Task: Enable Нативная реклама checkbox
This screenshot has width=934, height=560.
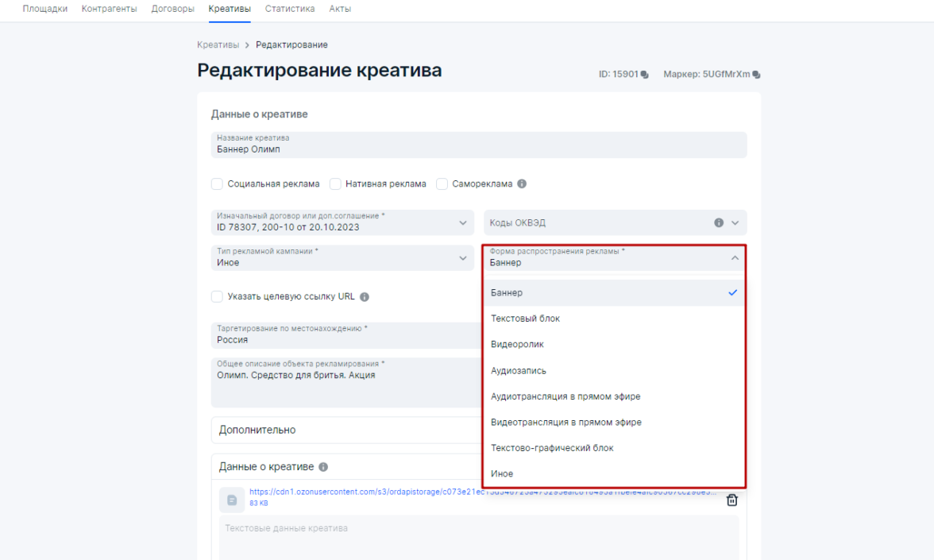Action: point(335,184)
